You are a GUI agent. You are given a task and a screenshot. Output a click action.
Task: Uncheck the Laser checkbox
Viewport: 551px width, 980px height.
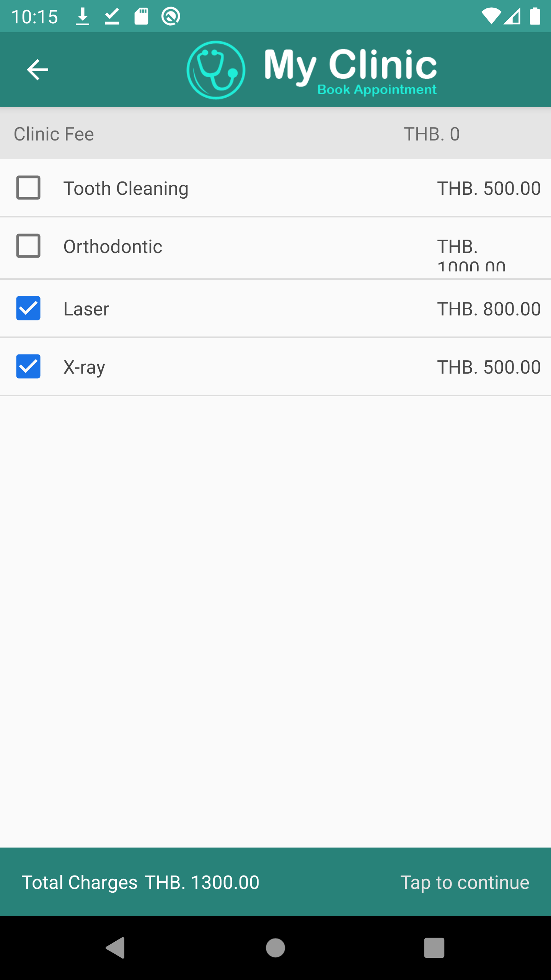pyautogui.click(x=28, y=308)
